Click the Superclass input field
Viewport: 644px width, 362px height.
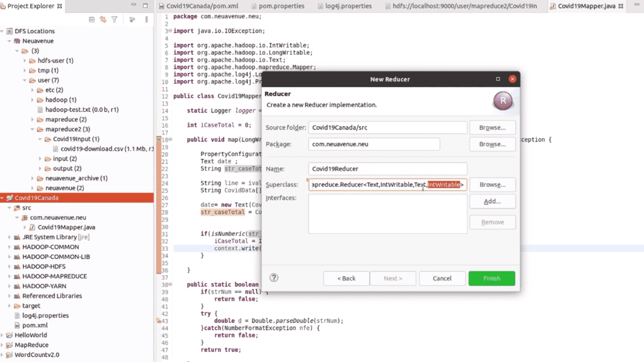click(388, 185)
